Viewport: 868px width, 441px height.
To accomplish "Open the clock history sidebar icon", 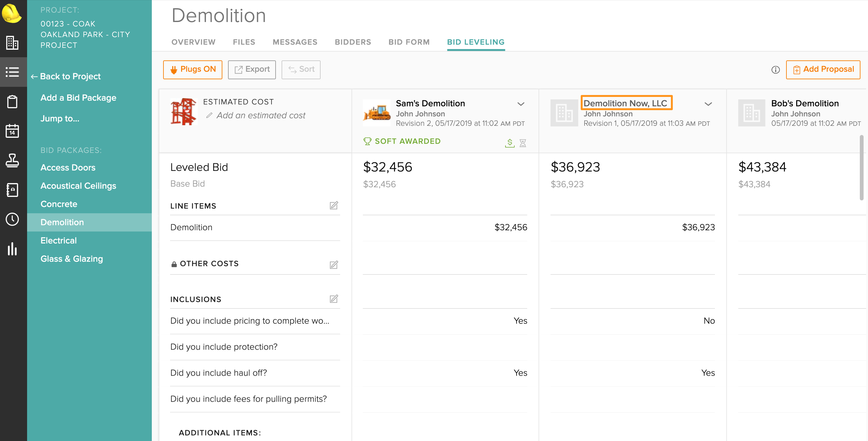I will point(13,219).
